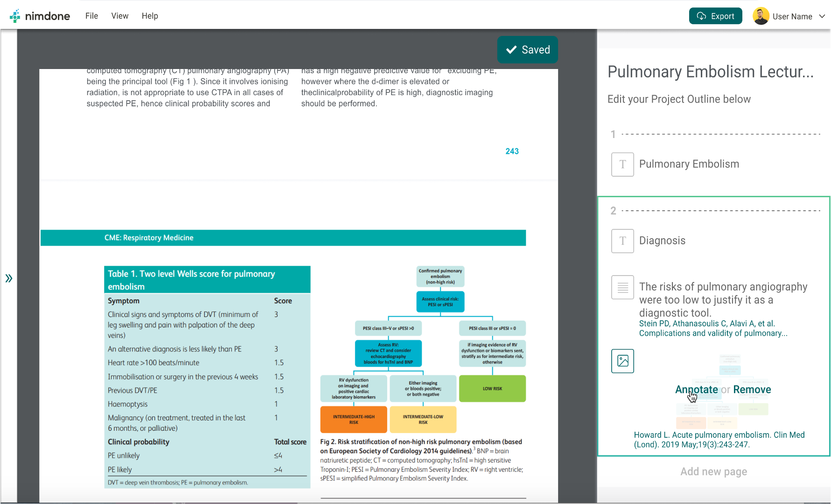Expand the left panel double-chevron
The image size is (831, 504).
tap(9, 278)
